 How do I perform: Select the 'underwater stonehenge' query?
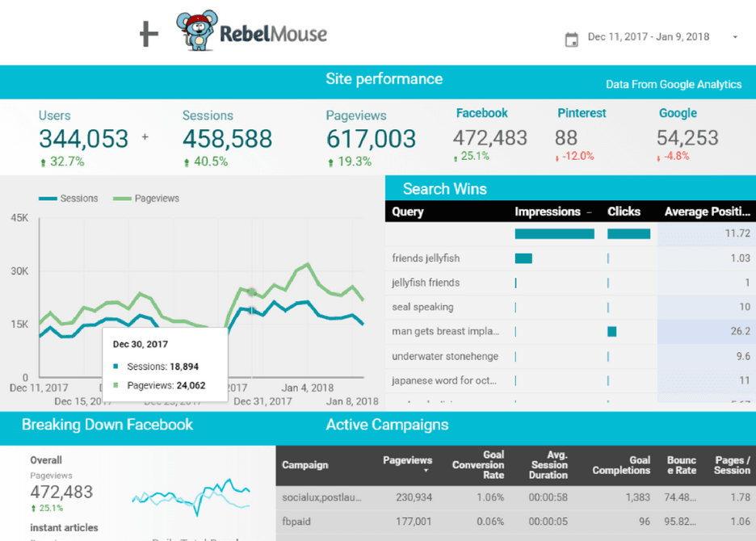[x=445, y=356]
